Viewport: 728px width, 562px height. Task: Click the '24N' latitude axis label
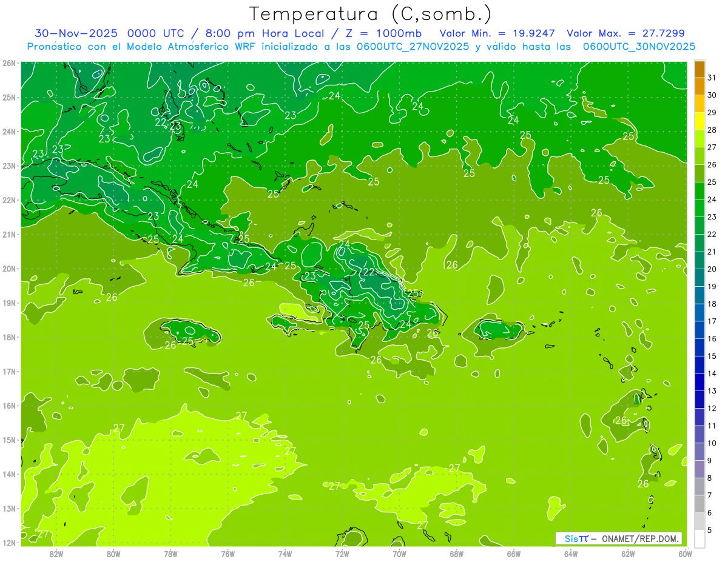point(8,132)
